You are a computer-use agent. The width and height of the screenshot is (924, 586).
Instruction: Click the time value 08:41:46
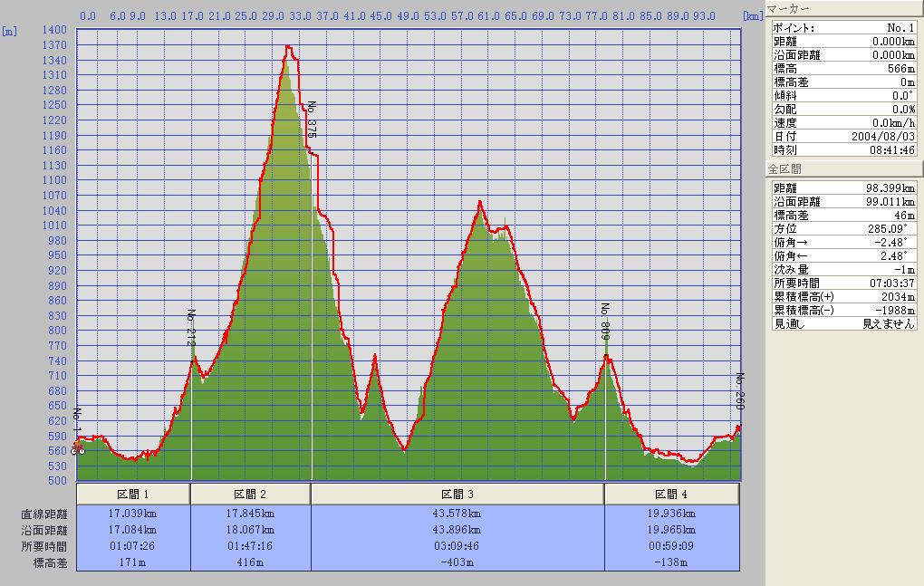(x=892, y=149)
